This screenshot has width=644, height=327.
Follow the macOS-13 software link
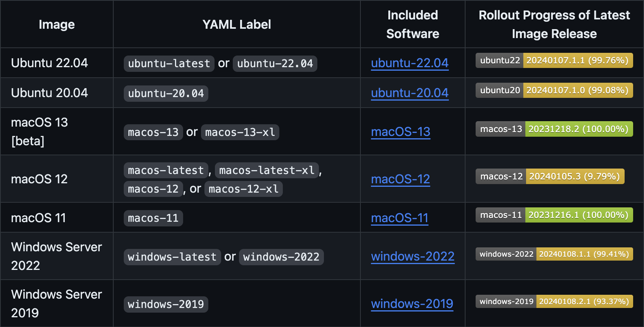click(x=401, y=132)
